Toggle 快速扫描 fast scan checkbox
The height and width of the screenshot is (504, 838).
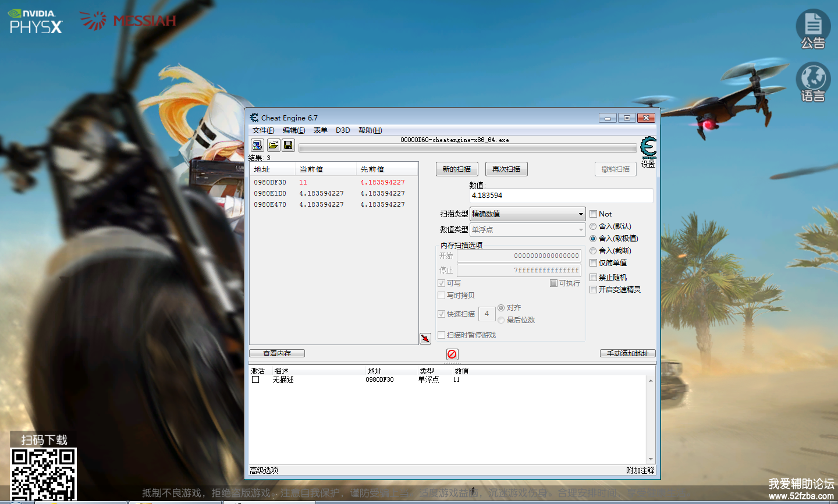pos(441,314)
